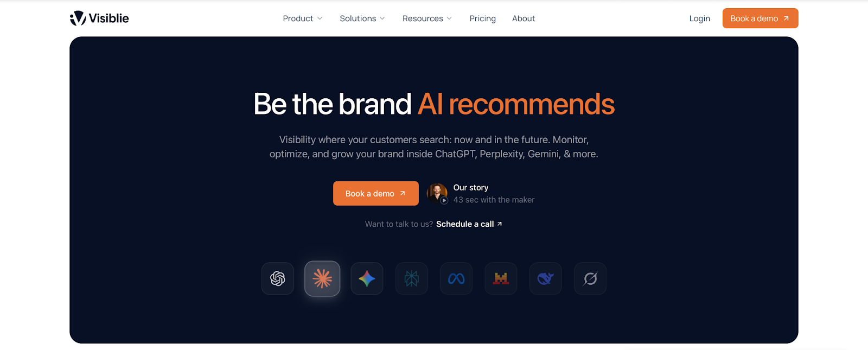Open the Solutions dropdown chevron

click(382, 18)
